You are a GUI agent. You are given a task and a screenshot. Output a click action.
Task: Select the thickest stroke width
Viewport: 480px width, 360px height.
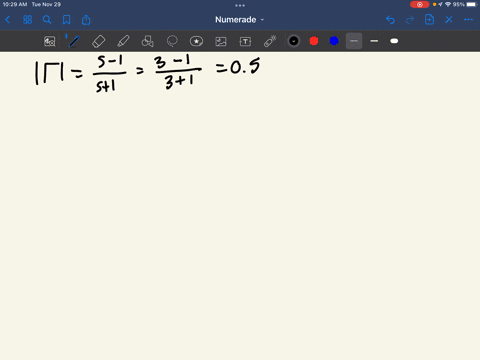(394, 41)
